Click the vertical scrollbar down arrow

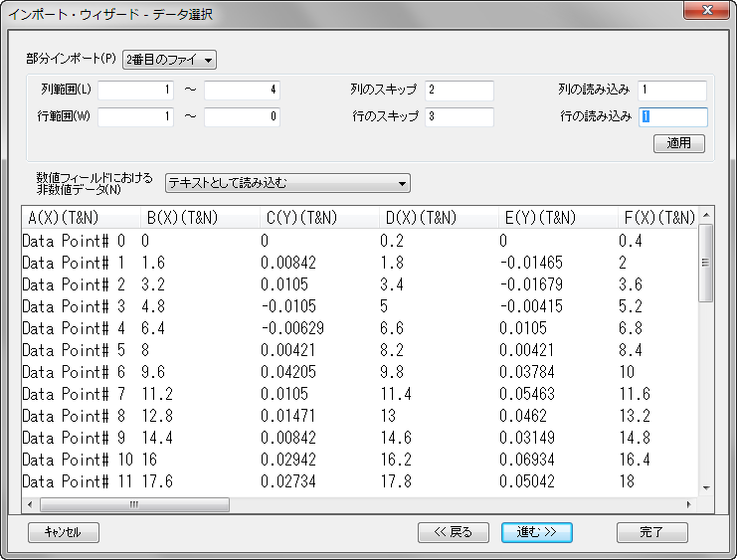coord(706,488)
